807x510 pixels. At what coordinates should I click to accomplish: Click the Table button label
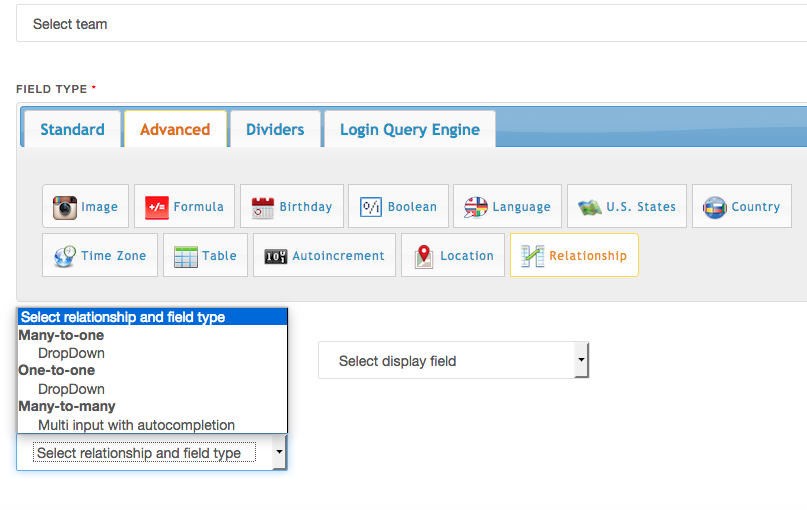pos(219,256)
